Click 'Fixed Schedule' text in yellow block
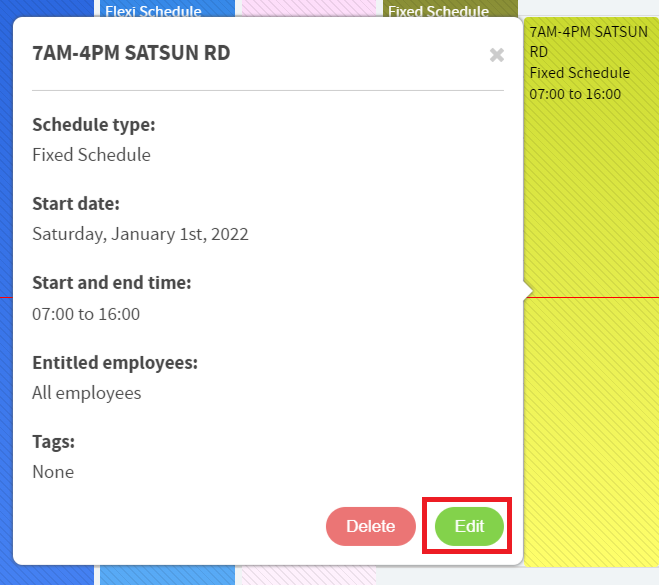Viewport: 659px width, 585px height. [580, 73]
